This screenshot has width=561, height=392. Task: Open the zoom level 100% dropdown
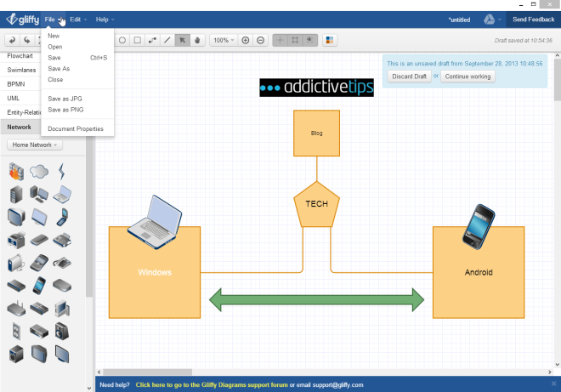[x=224, y=40]
